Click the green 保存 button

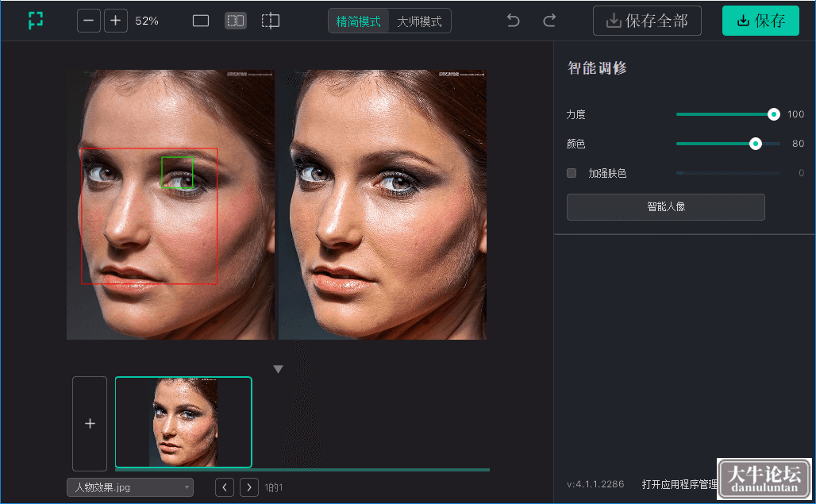click(x=760, y=21)
